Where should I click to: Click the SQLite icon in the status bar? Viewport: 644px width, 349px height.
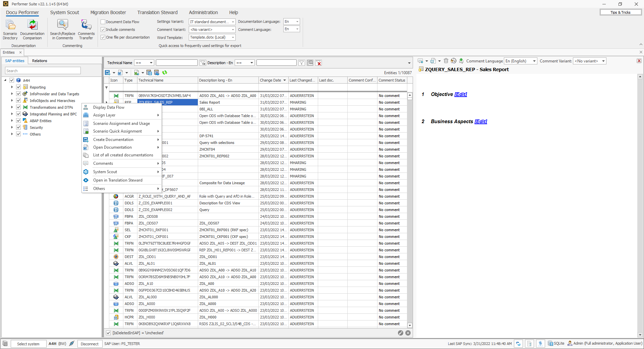coord(550,344)
